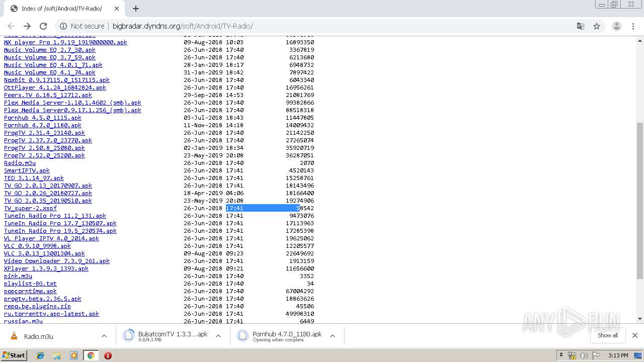The width and height of the screenshot is (644, 362).
Task: Download Music Volume EQ 4.1_74.apk
Action: pos(50,72)
